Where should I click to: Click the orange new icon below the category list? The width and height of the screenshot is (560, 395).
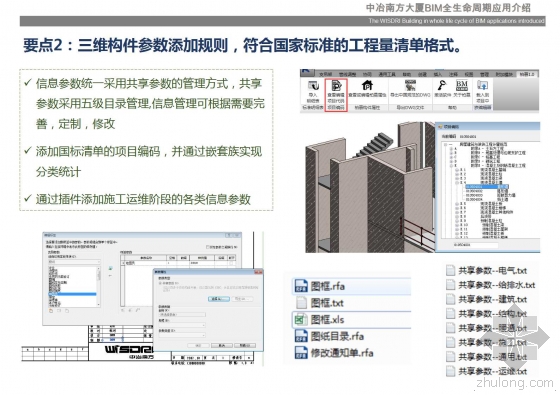coord(51,311)
